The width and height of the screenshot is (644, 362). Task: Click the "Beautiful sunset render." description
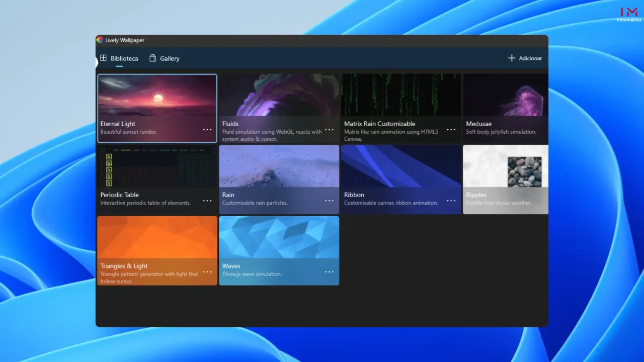[128, 132]
